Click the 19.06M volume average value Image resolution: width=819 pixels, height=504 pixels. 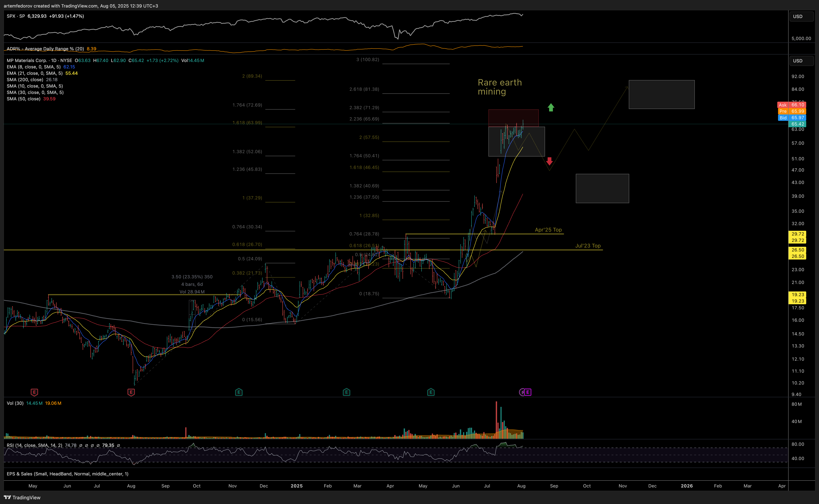[x=53, y=403]
